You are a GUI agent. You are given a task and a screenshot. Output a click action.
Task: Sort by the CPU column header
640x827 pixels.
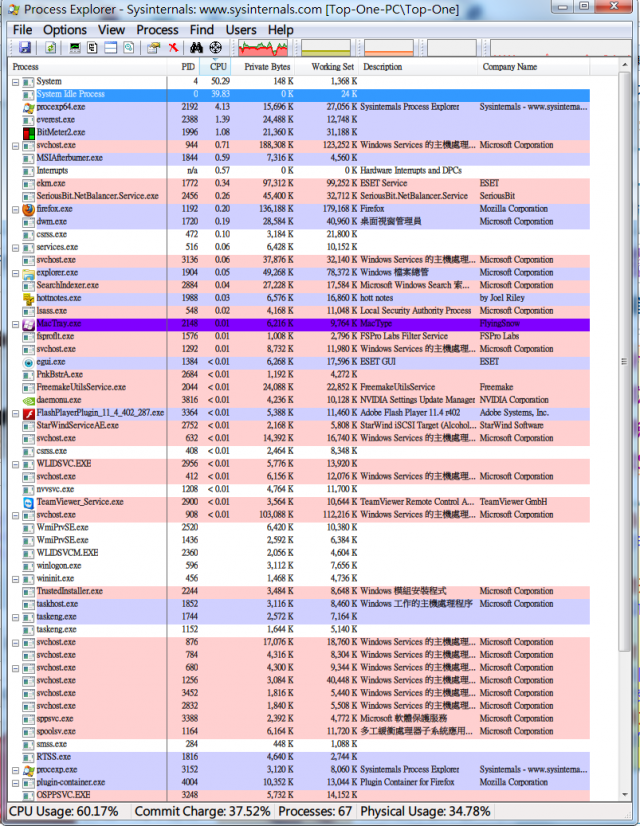[216, 67]
